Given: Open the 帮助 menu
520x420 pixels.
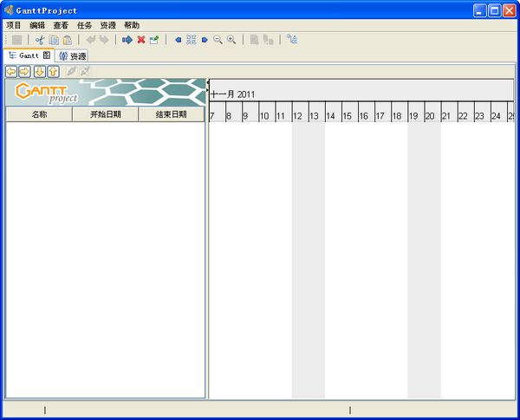Looking at the screenshot, I should point(131,25).
